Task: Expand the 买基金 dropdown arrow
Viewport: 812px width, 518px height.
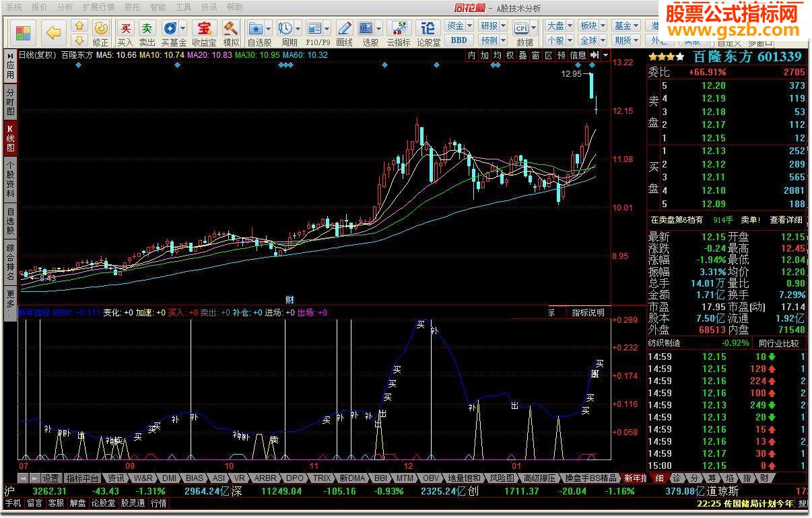Action: [182, 28]
